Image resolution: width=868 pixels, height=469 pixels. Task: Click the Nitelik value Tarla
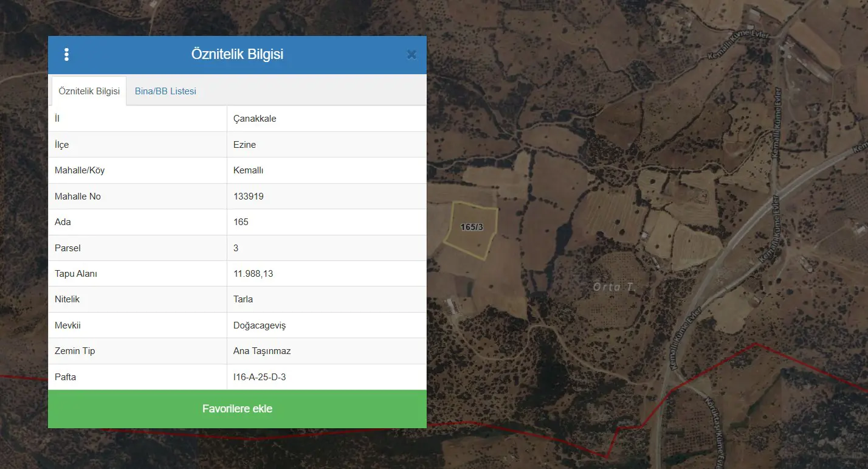pos(243,299)
